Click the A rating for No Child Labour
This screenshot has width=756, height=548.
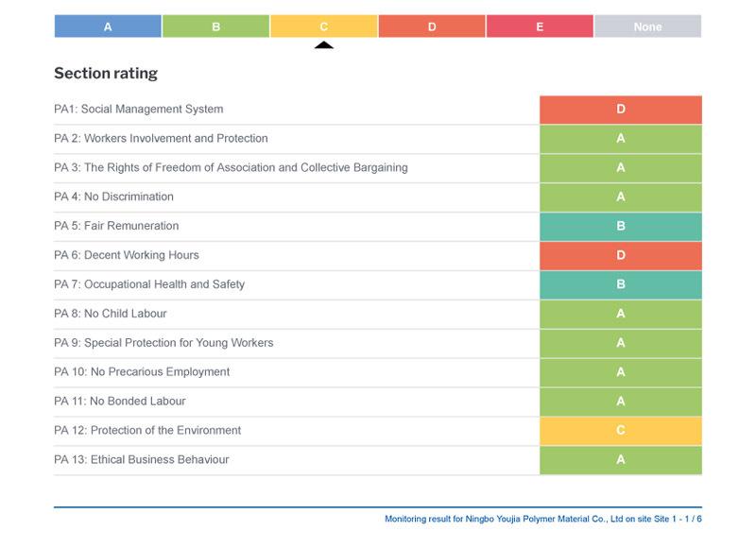[x=621, y=314]
